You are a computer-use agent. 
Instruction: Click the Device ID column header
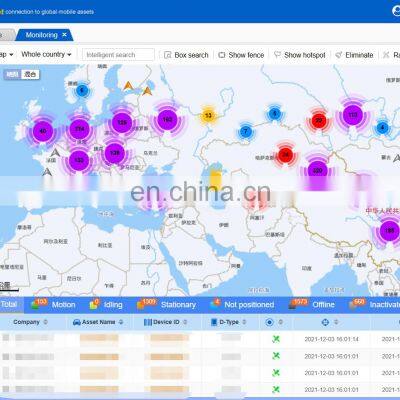[166, 322]
